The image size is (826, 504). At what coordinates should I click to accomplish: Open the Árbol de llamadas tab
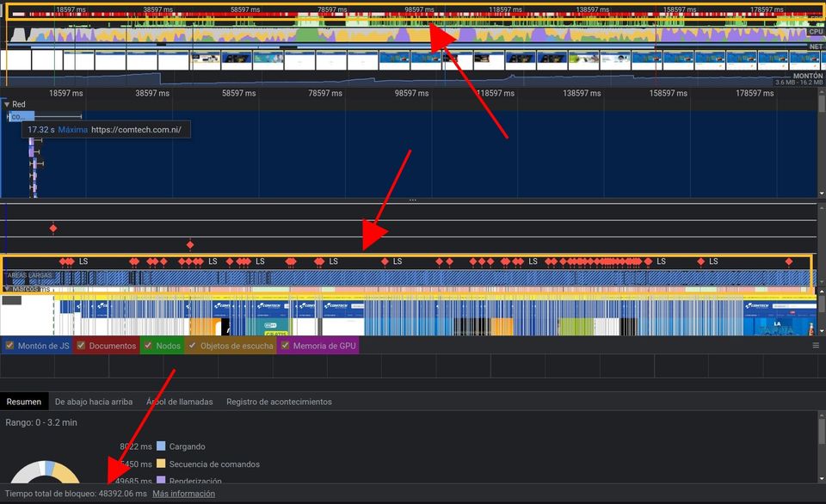pos(180,402)
